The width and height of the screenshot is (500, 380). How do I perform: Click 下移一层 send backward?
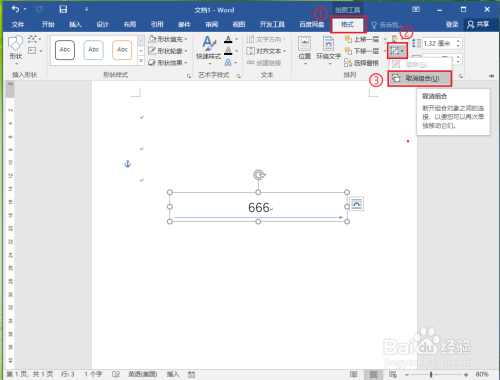coord(362,51)
